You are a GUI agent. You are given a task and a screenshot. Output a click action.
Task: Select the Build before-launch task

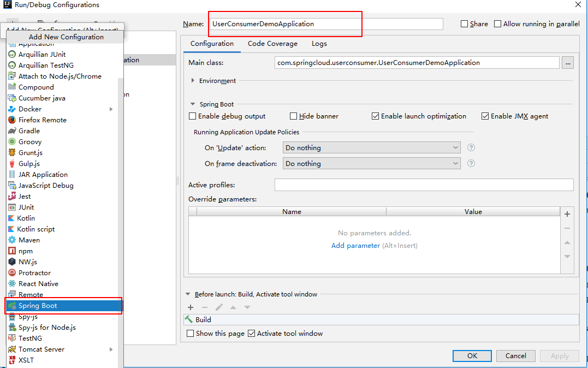tap(382, 319)
